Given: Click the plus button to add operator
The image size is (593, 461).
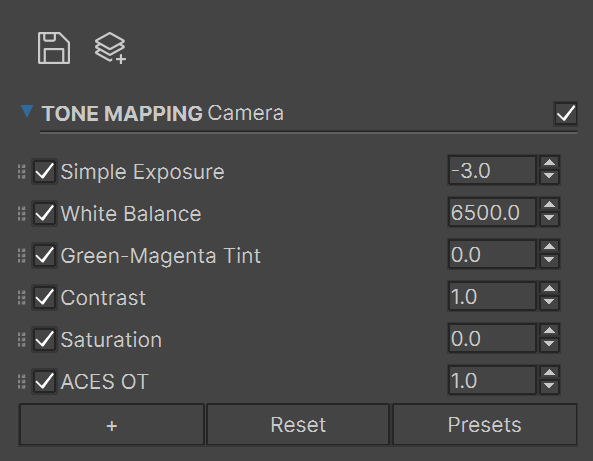Looking at the screenshot, I should (112, 425).
